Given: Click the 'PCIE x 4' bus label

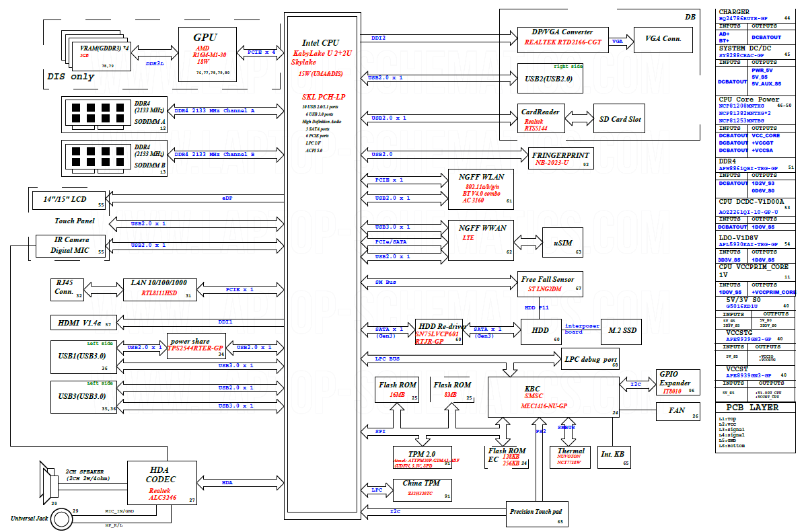Looking at the screenshot, I should [x=261, y=52].
